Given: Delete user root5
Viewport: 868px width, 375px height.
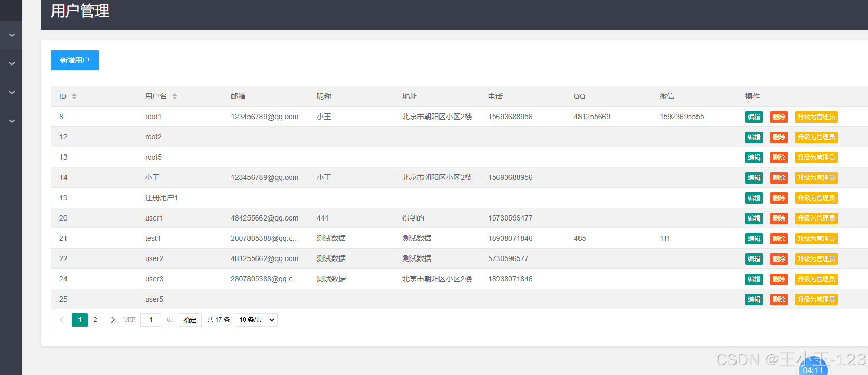Looking at the screenshot, I should pyautogui.click(x=779, y=158).
